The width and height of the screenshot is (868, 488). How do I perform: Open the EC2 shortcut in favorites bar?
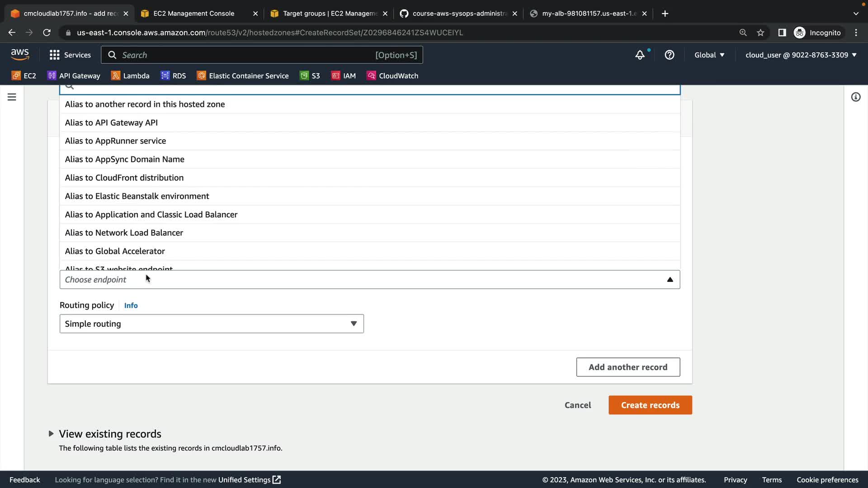pyautogui.click(x=24, y=76)
